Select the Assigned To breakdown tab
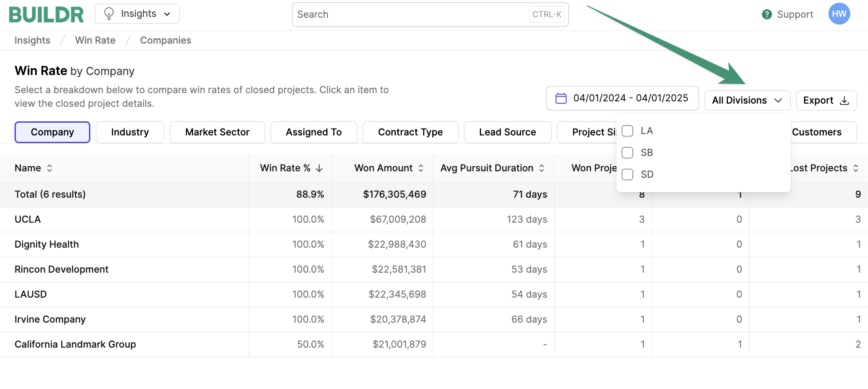Image resolution: width=868 pixels, height=389 pixels. click(314, 132)
